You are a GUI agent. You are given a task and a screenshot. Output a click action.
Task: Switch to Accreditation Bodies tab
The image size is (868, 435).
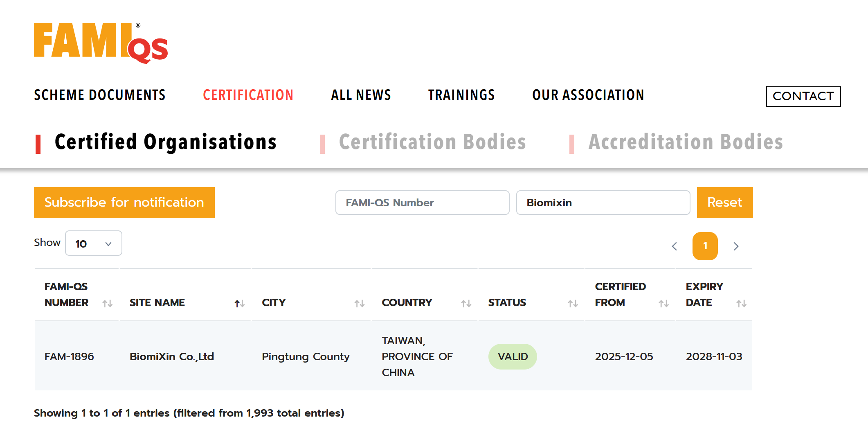[686, 142]
